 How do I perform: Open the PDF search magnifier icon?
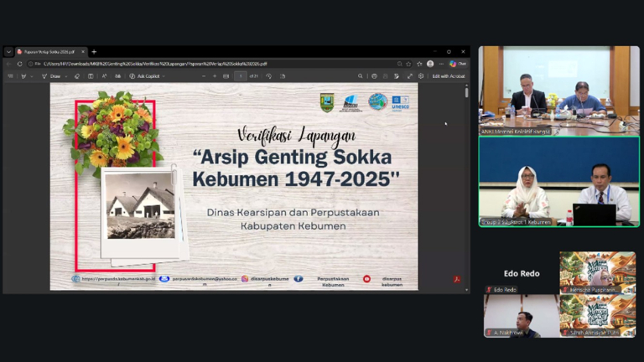[x=361, y=76]
